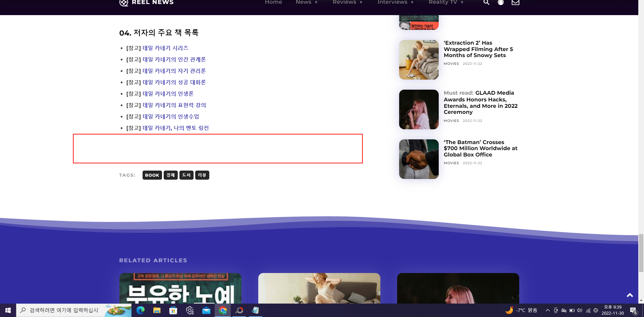The image size is (644, 317).
Task: Open the 'Extraction 2' article headline
Action: (478, 49)
